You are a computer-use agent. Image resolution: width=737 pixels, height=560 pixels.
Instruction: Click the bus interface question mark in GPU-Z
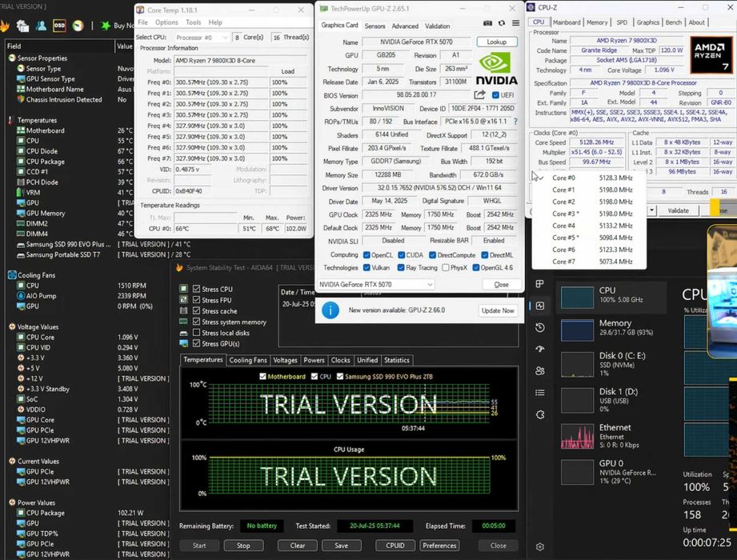pyautogui.click(x=515, y=122)
